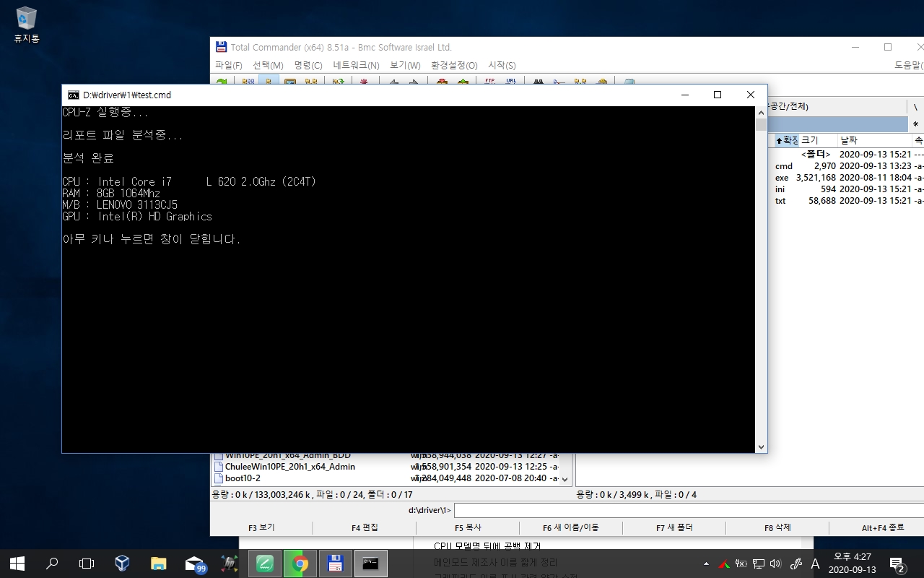
Task: Click the cmd window title bar icon
Action: tap(74, 95)
